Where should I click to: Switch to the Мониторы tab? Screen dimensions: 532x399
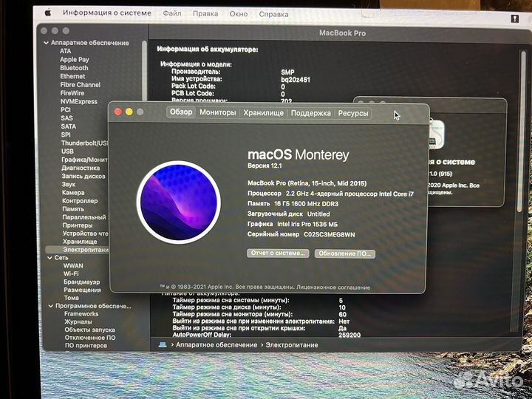[x=217, y=112]
